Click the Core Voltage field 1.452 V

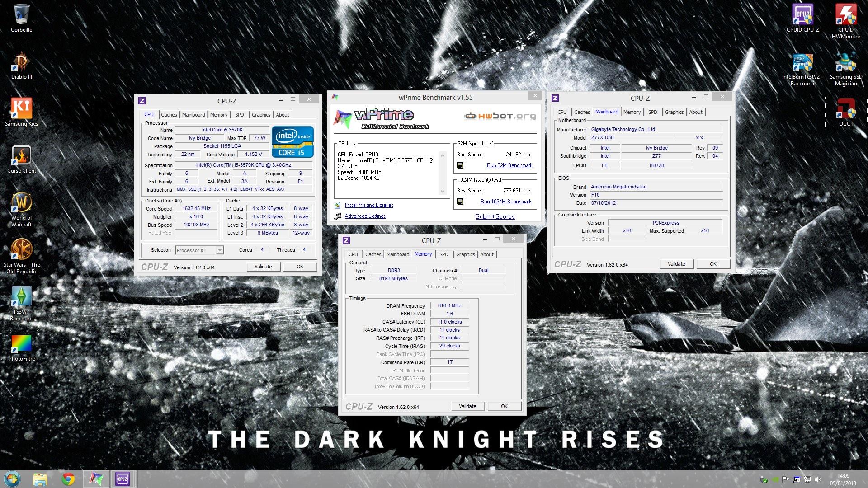click(x=254, y=155)
